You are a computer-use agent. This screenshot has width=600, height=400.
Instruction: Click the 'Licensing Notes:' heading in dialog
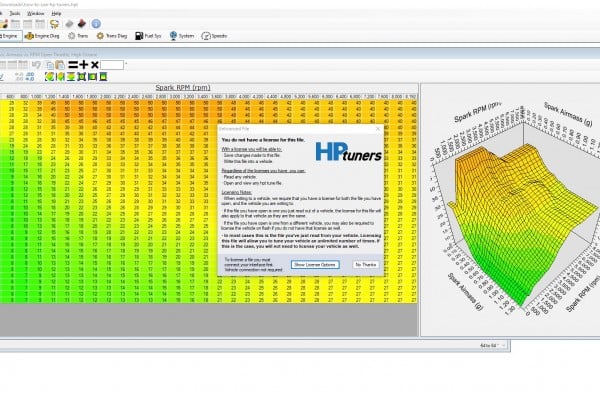pos(236,193)
